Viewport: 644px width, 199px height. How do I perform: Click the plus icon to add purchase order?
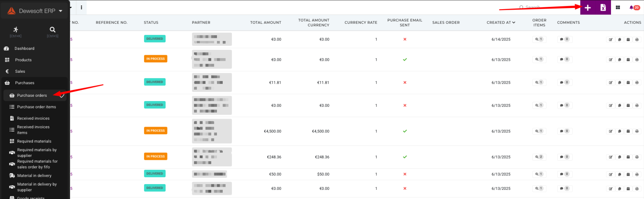click(588, 8)
